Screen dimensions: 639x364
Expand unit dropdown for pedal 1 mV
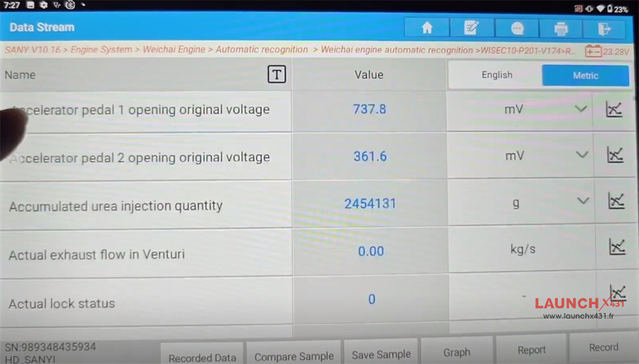[x=580, y=109]
